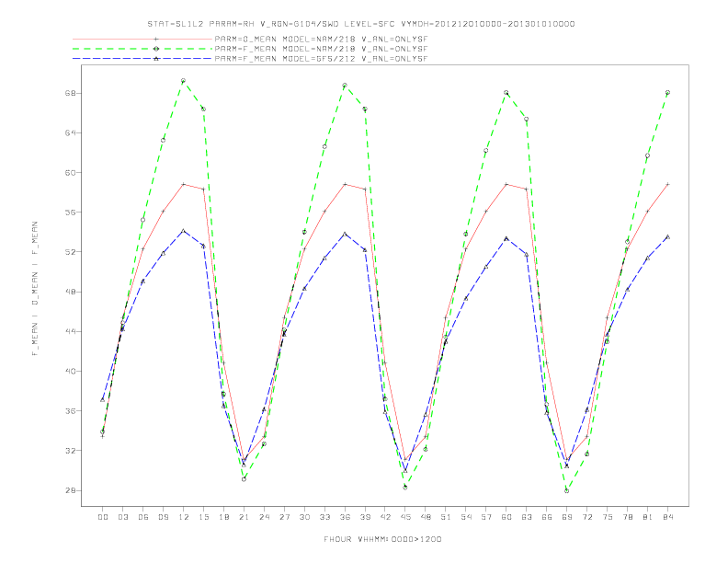
Task: Click x-axis forecast hour label 06
Action: pos(143,517)
